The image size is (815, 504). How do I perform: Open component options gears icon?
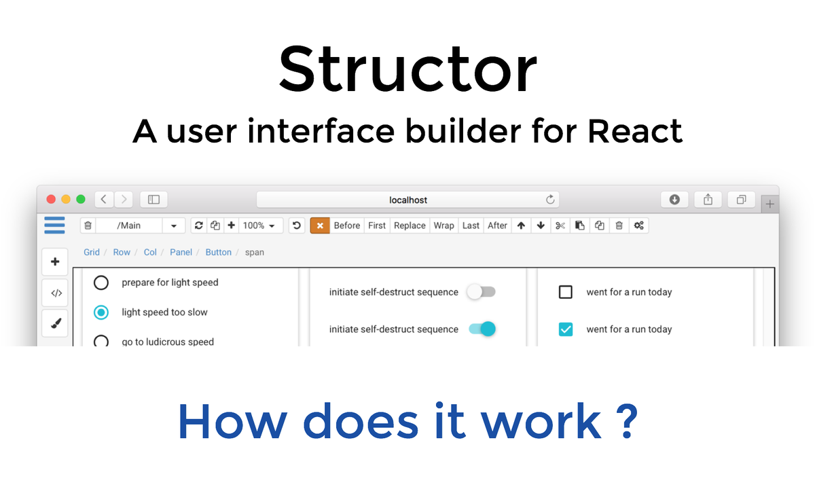[x=639, y=226]
